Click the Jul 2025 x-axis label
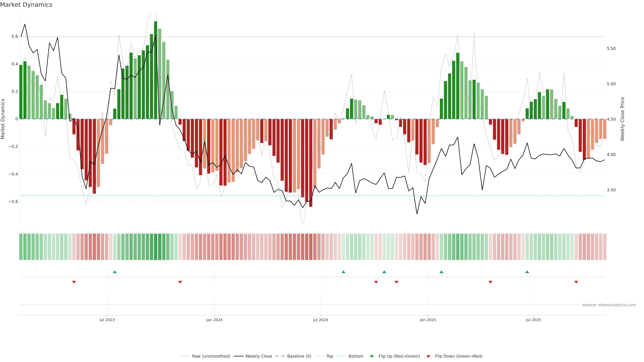Viewport: 644px width, 362px height. click(533, 320)
